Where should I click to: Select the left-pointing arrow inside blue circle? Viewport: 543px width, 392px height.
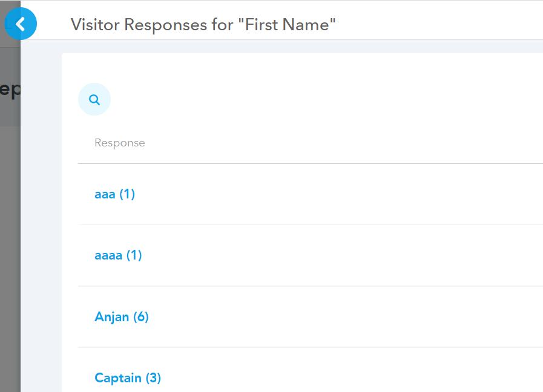coord(21,24)
